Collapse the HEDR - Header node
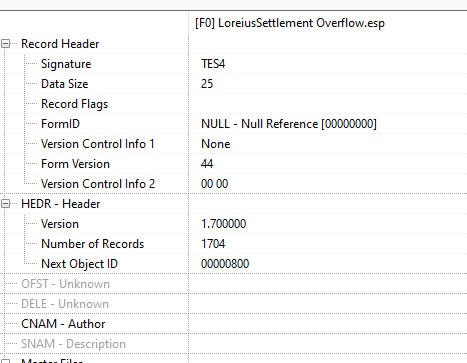The image size is (467, 363). click(6, 204)
